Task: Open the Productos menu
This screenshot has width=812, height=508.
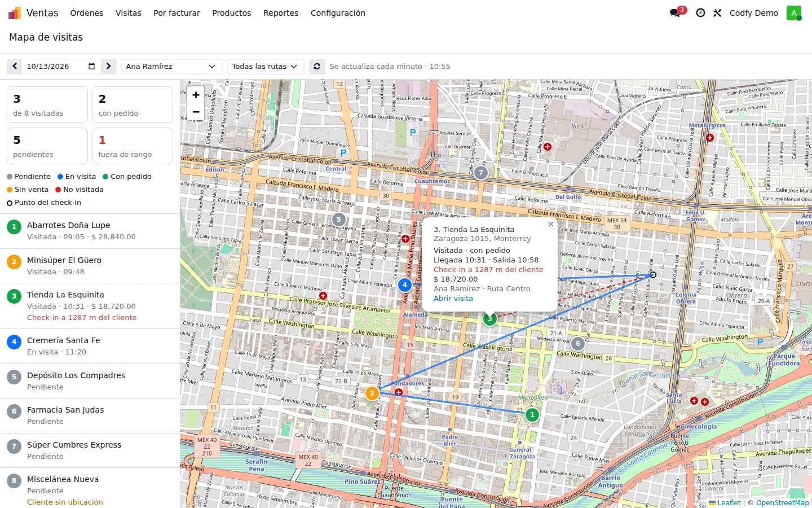Action: (x=231, y=12)
